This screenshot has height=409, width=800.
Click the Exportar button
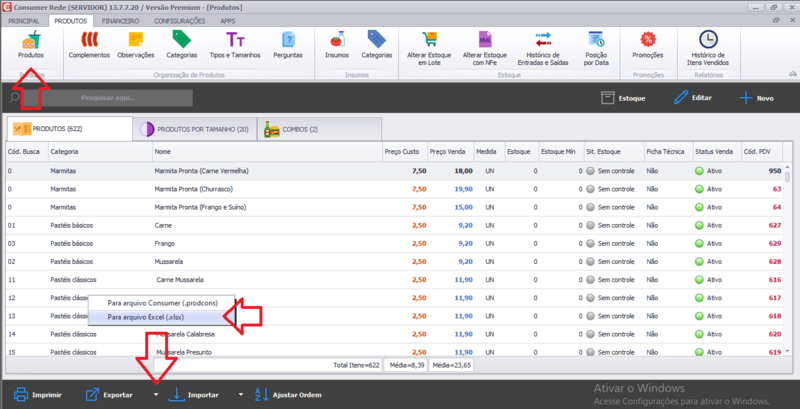point(109,395)
